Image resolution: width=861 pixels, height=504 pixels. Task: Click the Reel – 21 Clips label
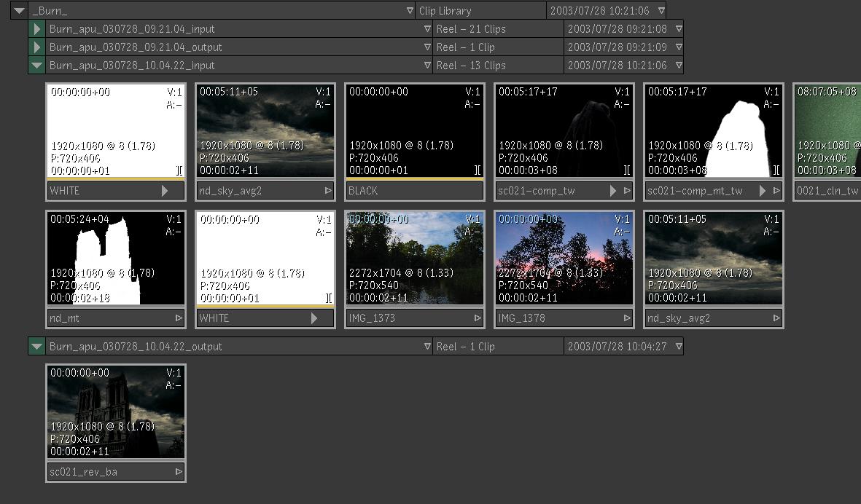coord(471,29)
